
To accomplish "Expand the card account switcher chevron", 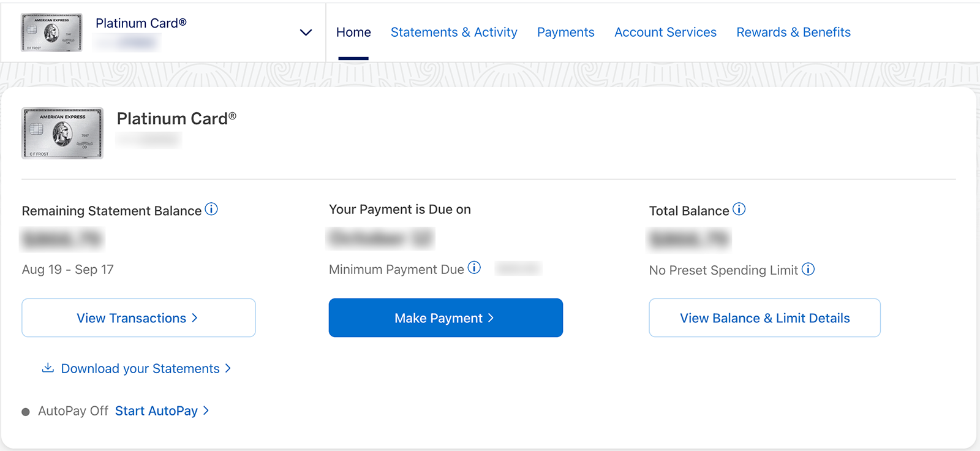I will point(306,32).
